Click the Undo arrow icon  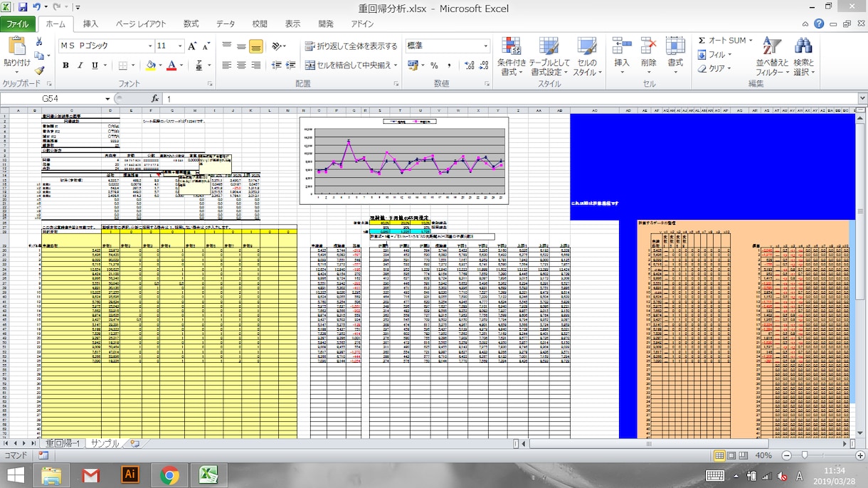pos(37,7)
